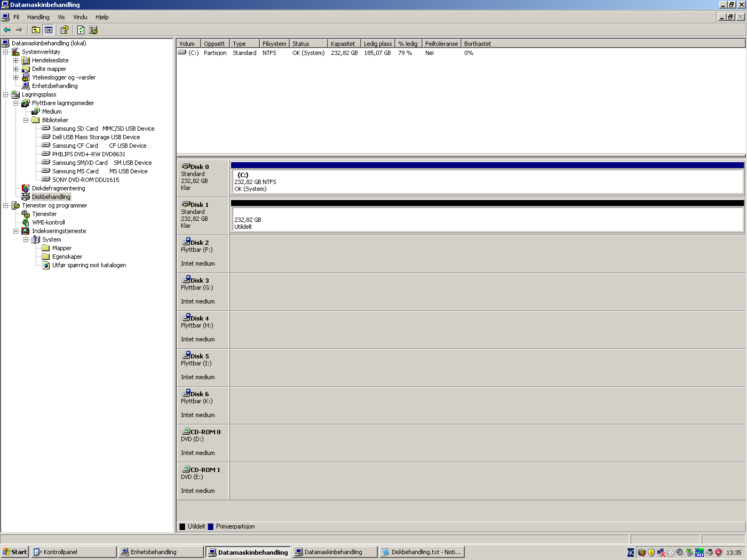
Task: Expand the Delte mapper tree node
Action: [16, 69]
